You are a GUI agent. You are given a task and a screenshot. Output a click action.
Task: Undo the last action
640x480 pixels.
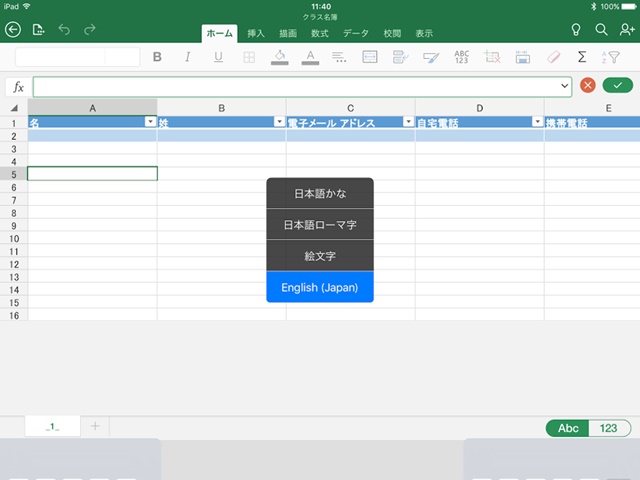(64, 29)
